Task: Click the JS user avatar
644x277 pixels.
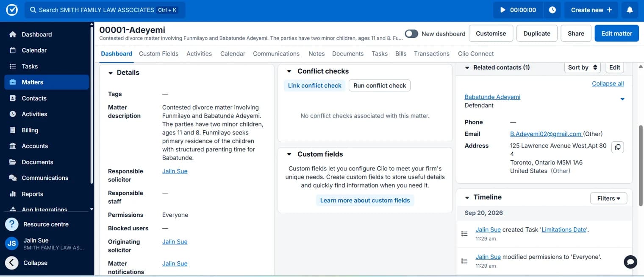Action: (x=12, y=243)
